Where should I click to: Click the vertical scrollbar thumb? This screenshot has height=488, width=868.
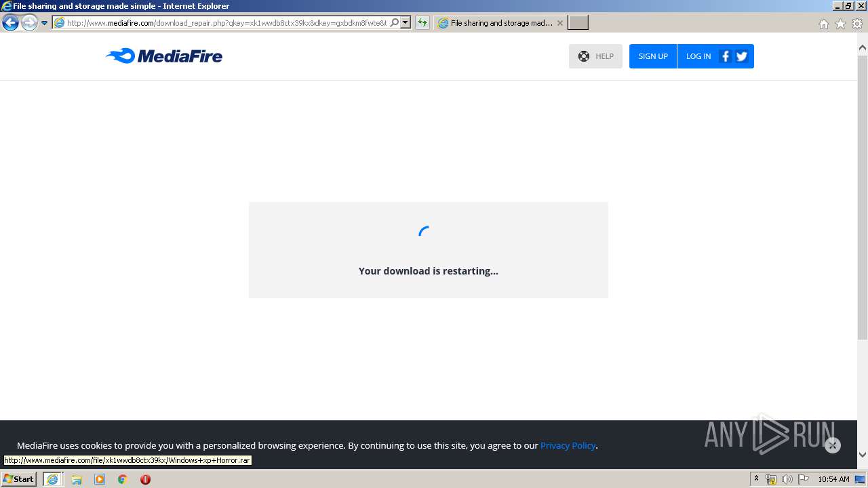tap(863, 197)
